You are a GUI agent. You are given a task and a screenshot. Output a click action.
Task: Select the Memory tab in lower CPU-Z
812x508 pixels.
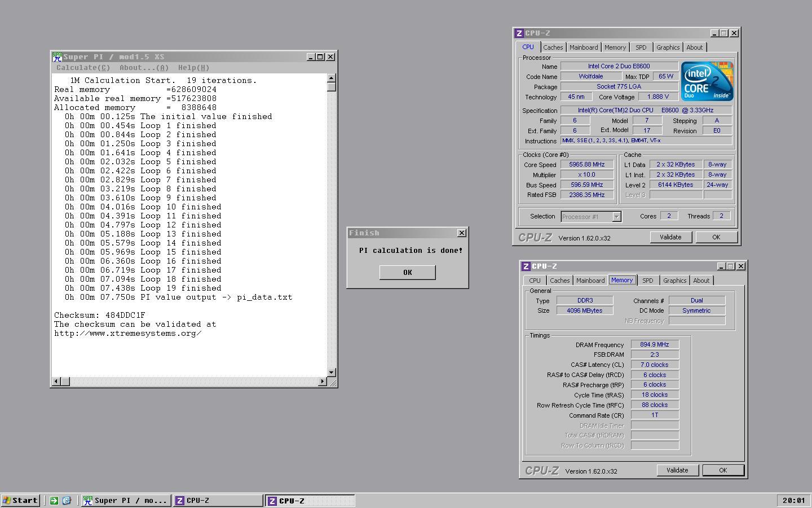[x=622, y=280]
